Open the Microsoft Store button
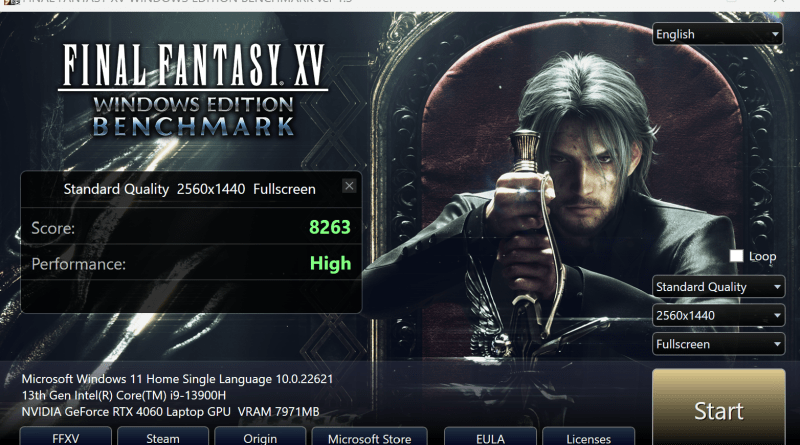 369,437
